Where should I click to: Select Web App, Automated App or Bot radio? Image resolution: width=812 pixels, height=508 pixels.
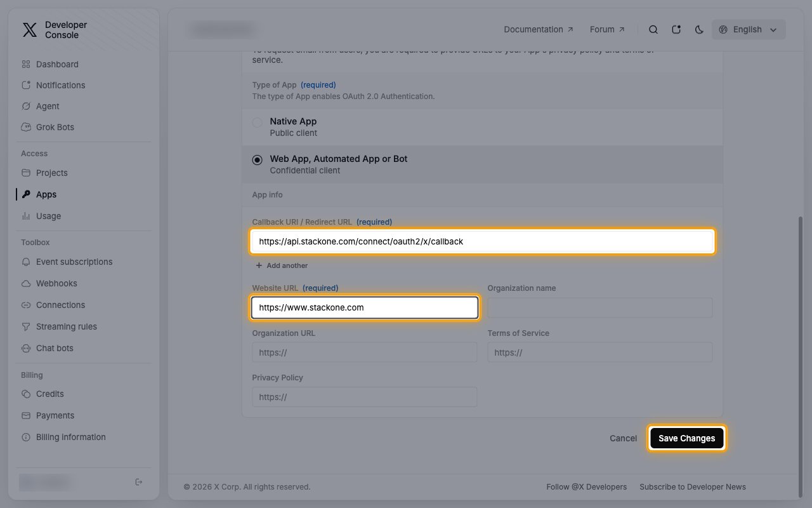point(257,160)
